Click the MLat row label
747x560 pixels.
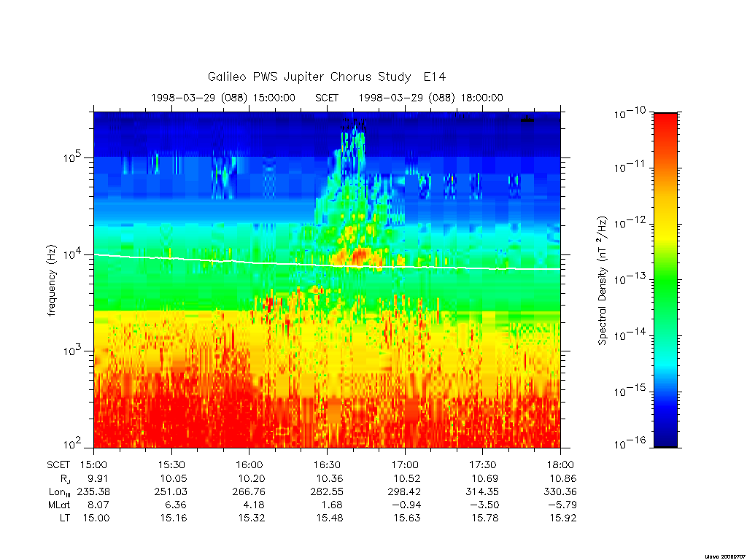click(58, 505)
